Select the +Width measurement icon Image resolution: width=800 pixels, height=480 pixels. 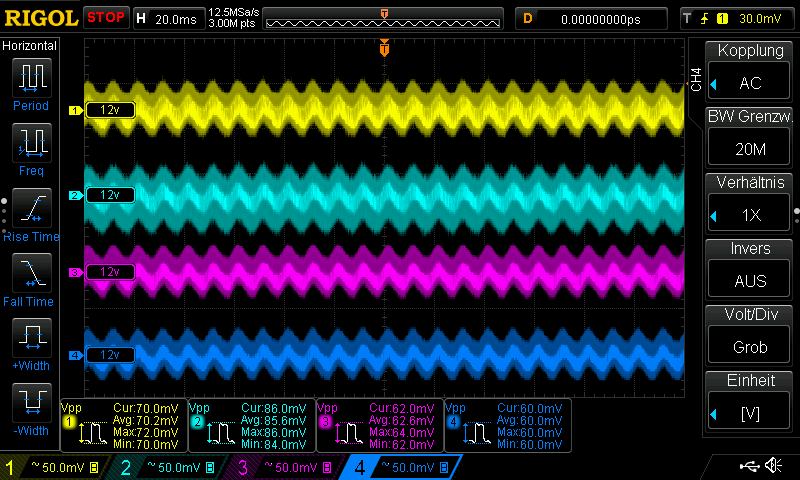click(32, 338)
